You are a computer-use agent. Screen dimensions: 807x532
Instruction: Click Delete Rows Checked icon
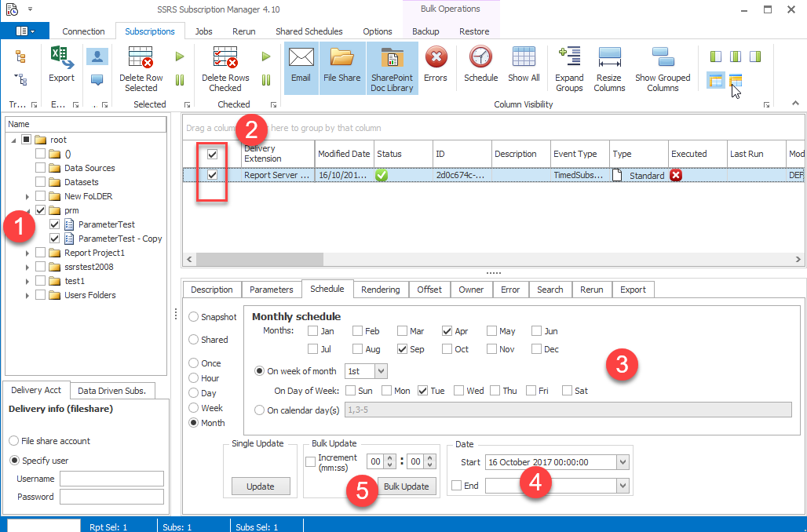click(x=225, y=57)
